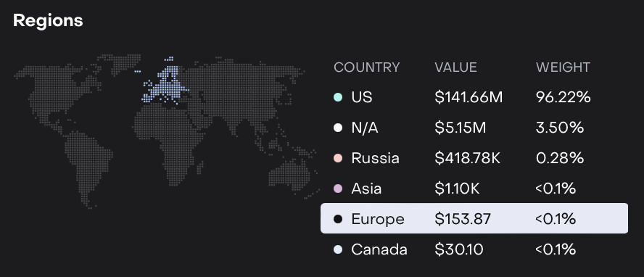
Task: Click the VALUE column header
Action: pyautogui.click(x=456, y=67)
